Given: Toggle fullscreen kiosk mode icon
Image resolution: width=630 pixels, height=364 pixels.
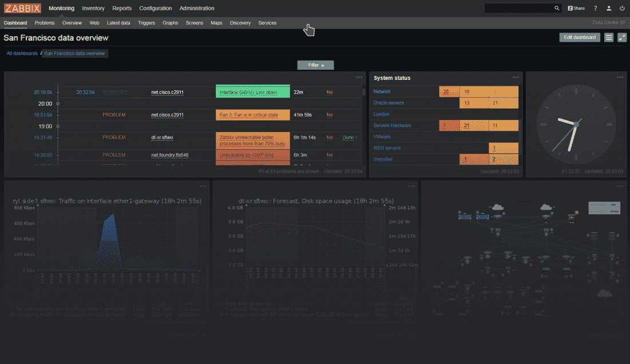Looking at the screenshot, I should 621,37.
